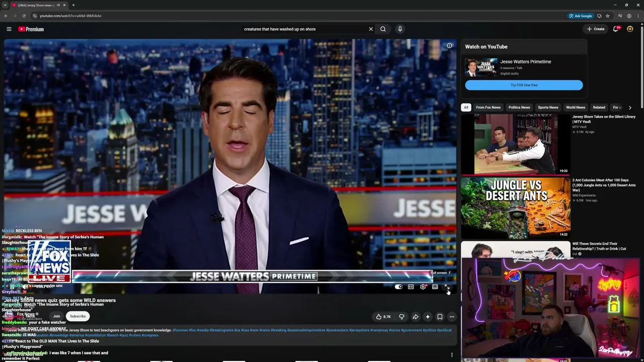Clear the search box text
644x362 pixels.
[371, 29]
